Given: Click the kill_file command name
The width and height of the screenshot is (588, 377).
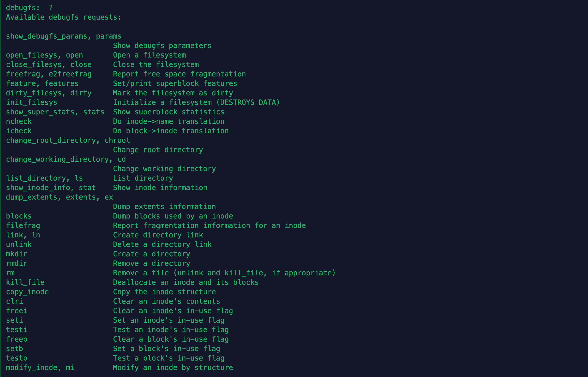Looking at the screenshot, I should 25,282.
